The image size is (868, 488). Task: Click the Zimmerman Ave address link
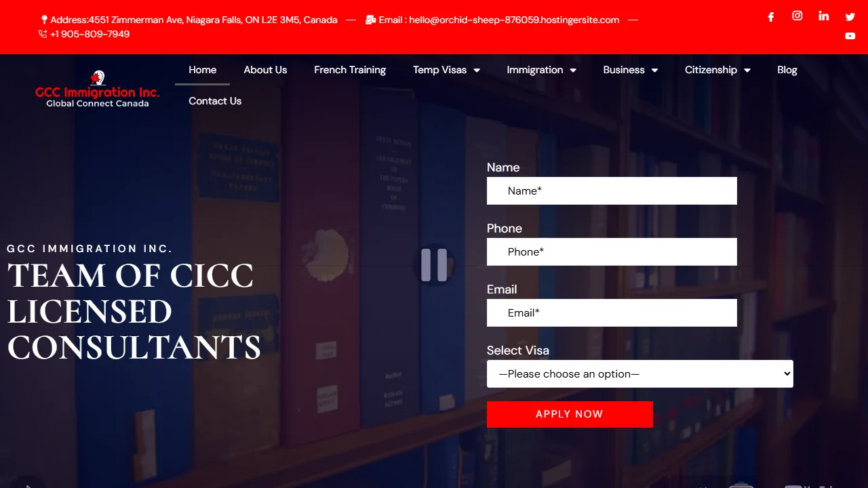[x=194, y=20]
